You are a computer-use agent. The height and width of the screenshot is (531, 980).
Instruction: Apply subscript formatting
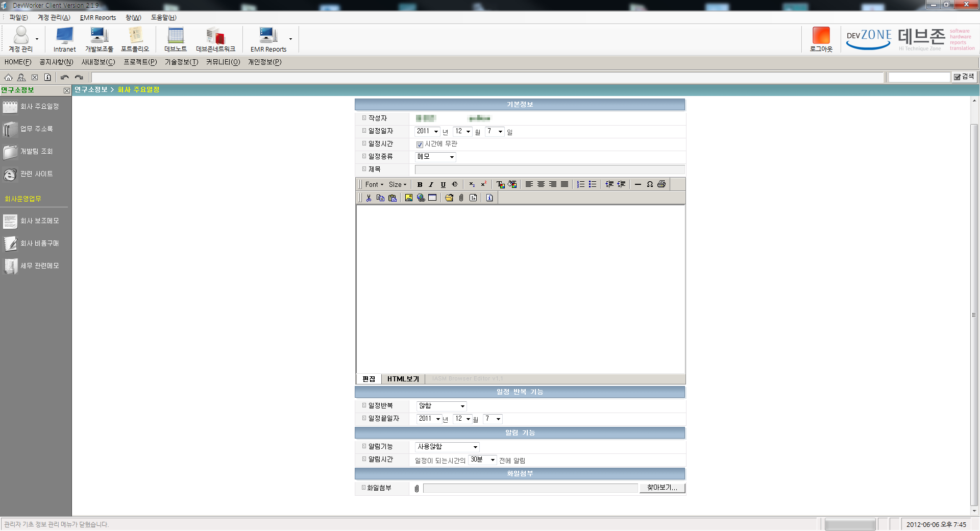(x=472, y=184)
